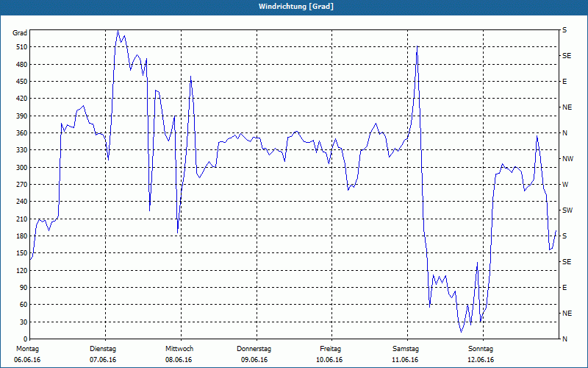Screen dimensions: 588x368
Task: Select the 480 y-axis value
Action: tap(22, 65)
